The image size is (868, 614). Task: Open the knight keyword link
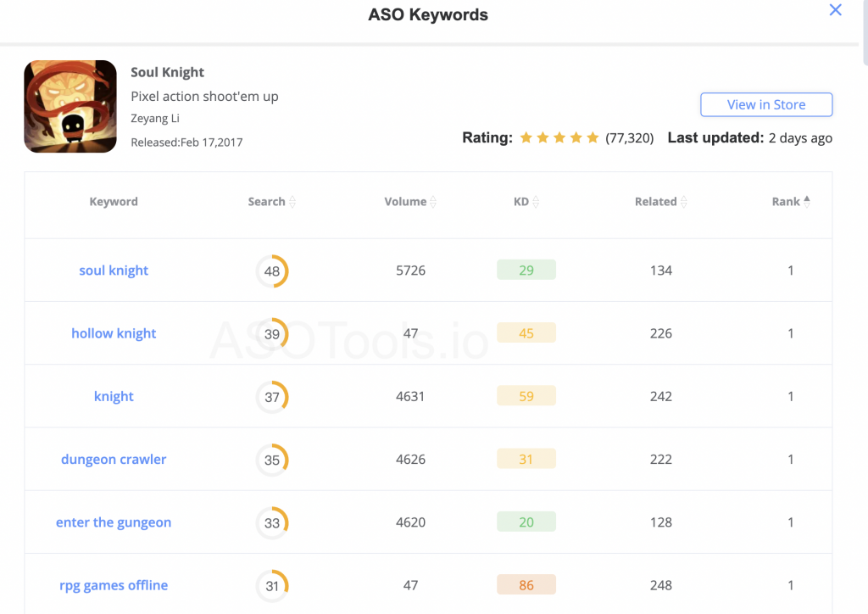(114, 396)
